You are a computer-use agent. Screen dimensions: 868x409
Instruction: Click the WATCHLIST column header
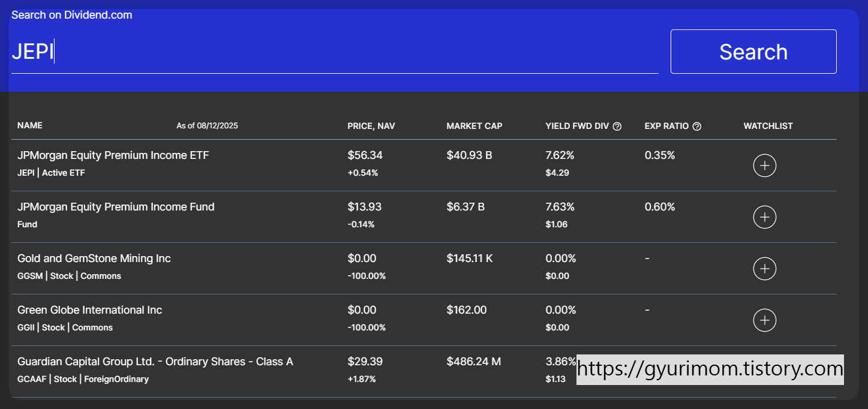click(x=768, y=126)
